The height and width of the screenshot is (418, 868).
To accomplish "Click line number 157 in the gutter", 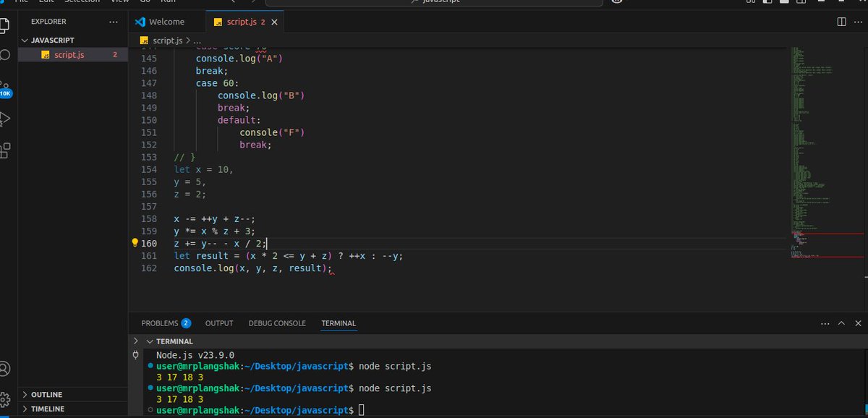I will 148,206.
